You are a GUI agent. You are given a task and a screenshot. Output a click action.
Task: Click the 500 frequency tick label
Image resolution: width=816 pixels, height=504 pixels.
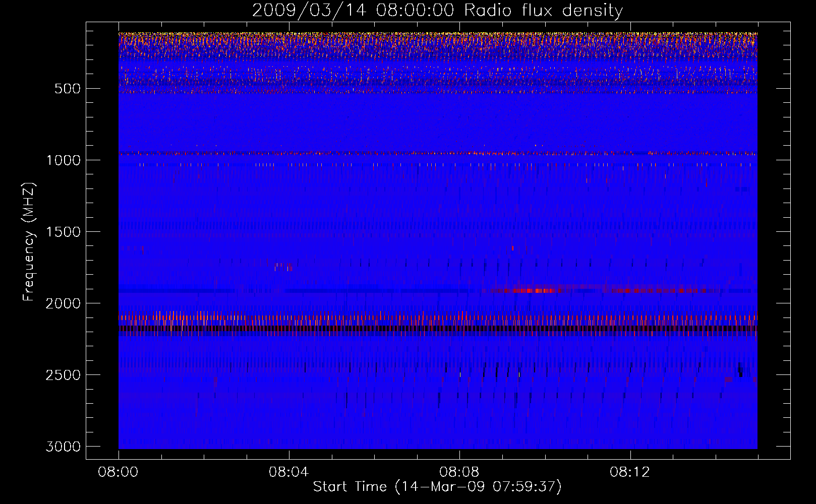pyautogui.click(x=68, y=89)
